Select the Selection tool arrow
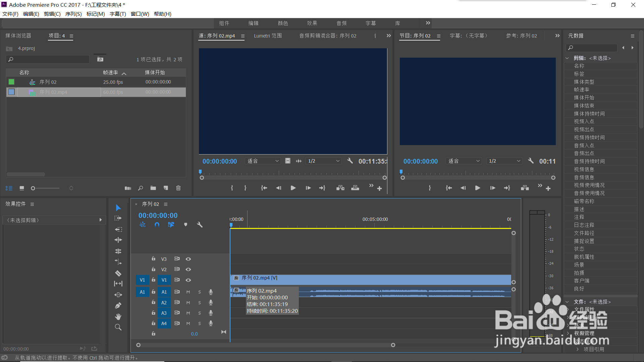This screenshot has width=644, height=362. point(118,208)
